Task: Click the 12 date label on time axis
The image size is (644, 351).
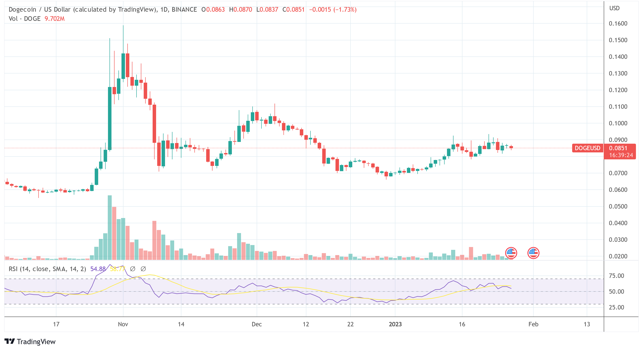Action: (x=306, y=324)
